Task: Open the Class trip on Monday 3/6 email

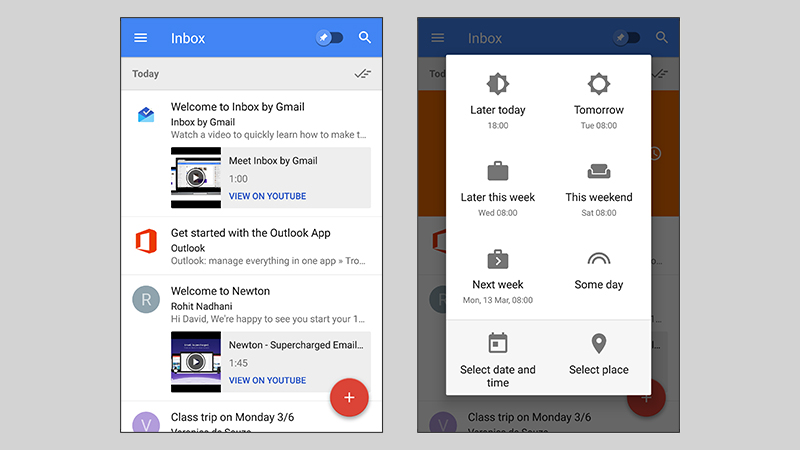Action: [x=252, y=418]
